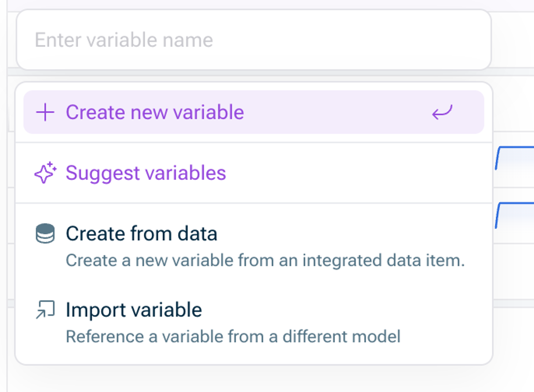
Task: Click blank space right of Suggest variables label
Action: point(356,173)
